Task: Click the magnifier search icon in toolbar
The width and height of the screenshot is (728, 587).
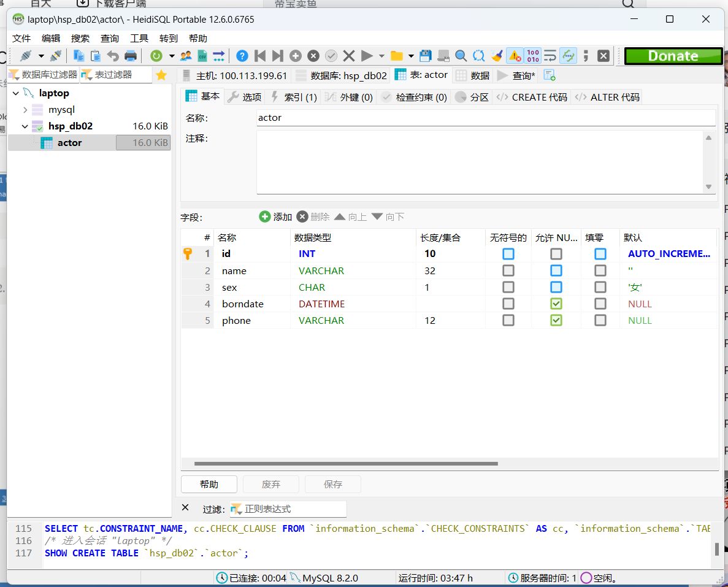Action: coord(461,56)
